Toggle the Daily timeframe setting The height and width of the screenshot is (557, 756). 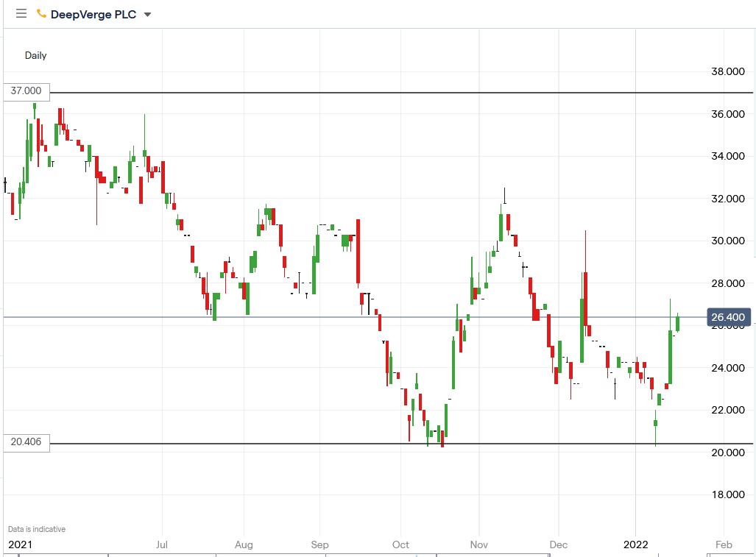click(35, 55)
